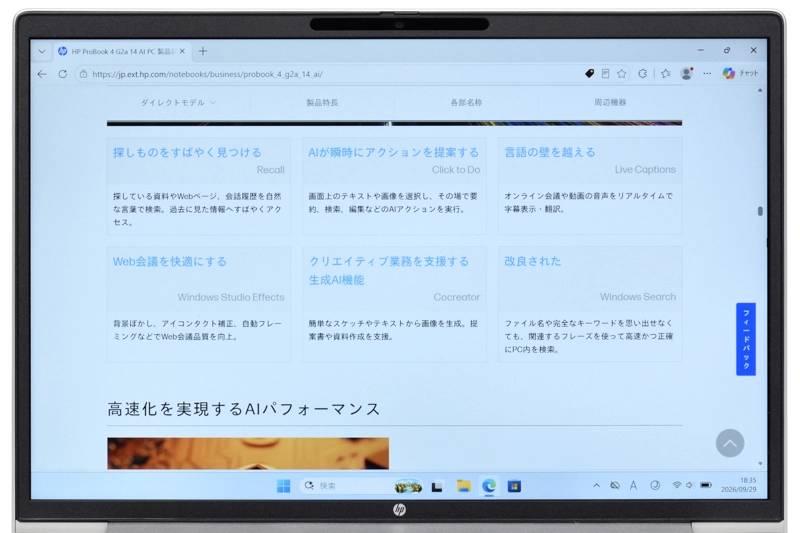
Task: View site info via the address bar lock icon
Action: coord(83,74)
